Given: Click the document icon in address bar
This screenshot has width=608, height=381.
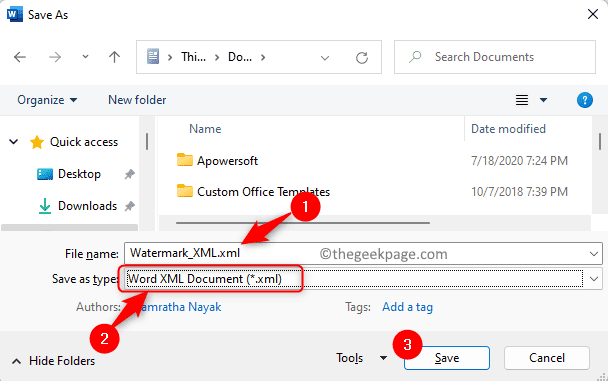Looking at the screenshot, I should coord(153,57).
